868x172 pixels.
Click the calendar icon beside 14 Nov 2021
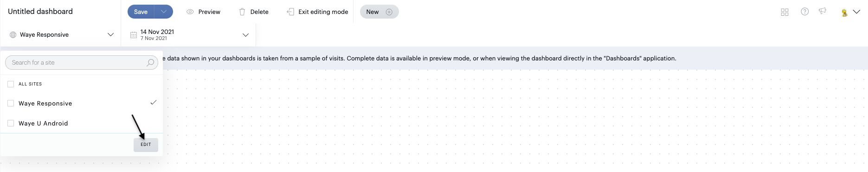tap(133, 35)
